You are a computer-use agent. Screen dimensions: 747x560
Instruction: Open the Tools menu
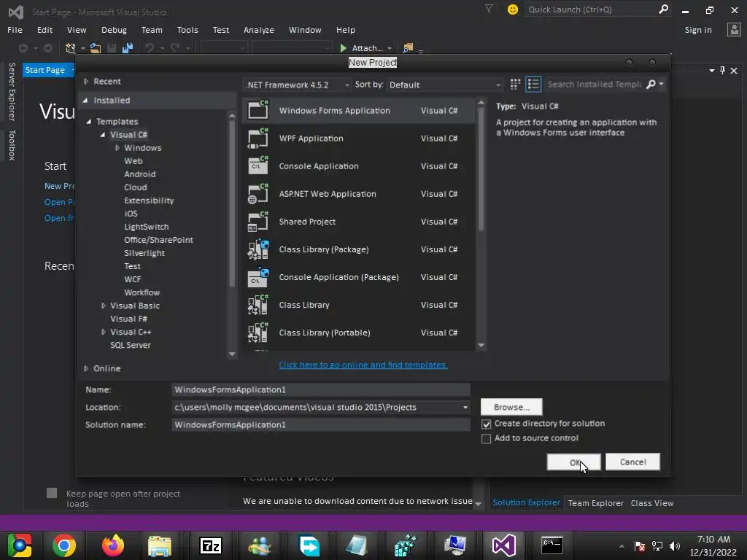coord(187,29)
